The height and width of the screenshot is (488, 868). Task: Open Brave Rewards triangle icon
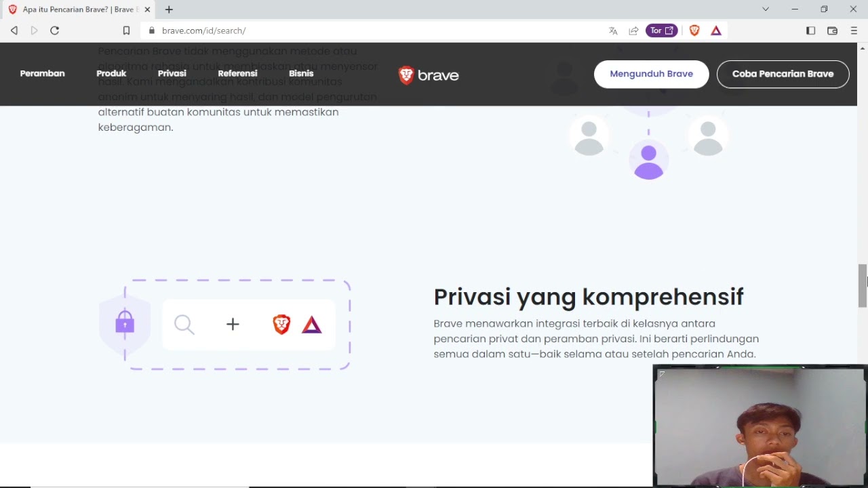[716, 30]
